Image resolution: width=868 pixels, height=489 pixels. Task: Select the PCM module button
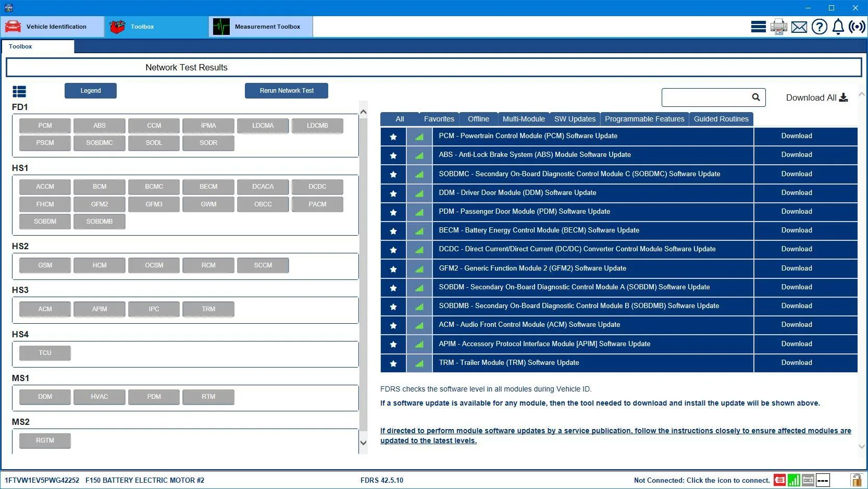pos(45,126)
